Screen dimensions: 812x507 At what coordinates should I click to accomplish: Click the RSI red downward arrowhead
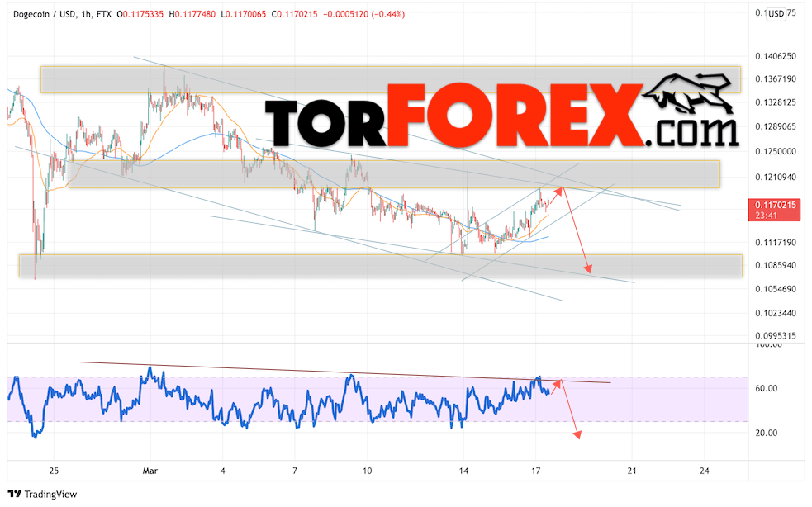tap(577, 434)
